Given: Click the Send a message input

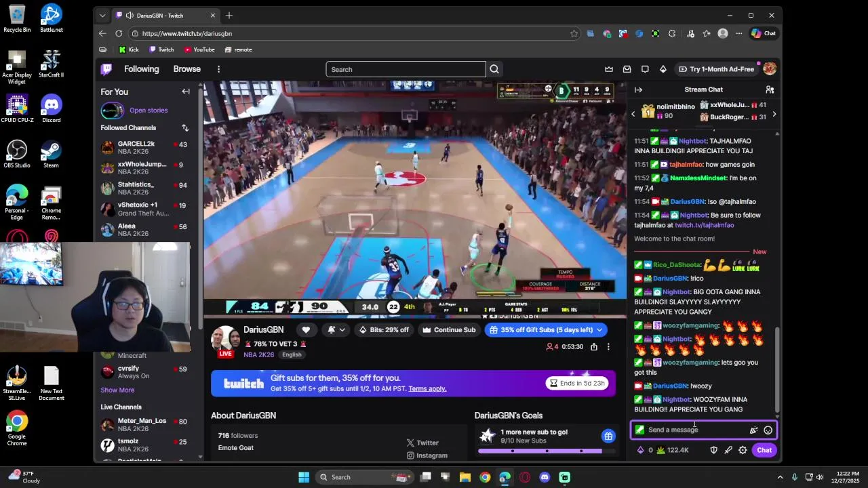Looking at the screenshot, I should (696, 430).
